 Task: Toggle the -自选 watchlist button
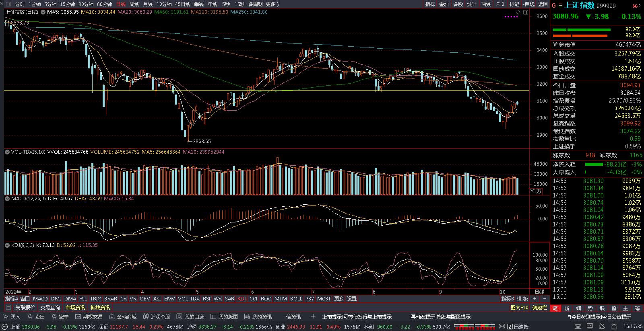tap(529, 4)
